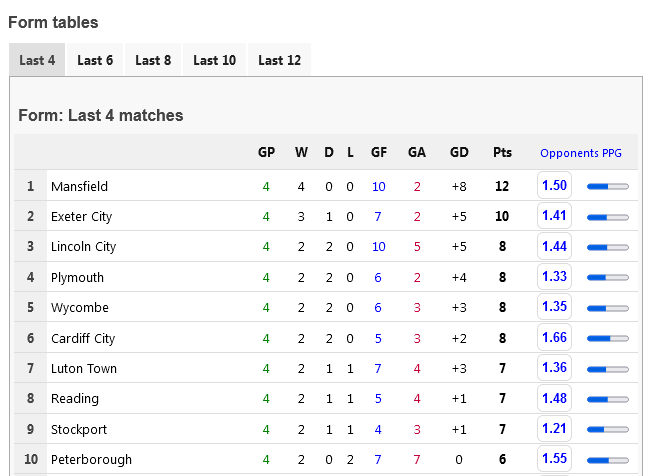Viewport: 658px width, 476px height.
Task: Click Exeter City's 1.41 PPG value
Action: 554,216
